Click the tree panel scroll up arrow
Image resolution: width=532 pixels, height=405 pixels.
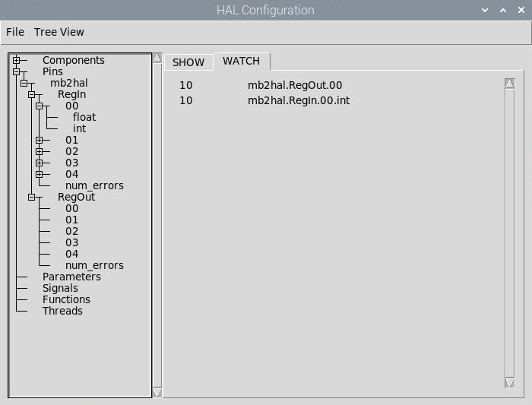(x=157, y=58)
